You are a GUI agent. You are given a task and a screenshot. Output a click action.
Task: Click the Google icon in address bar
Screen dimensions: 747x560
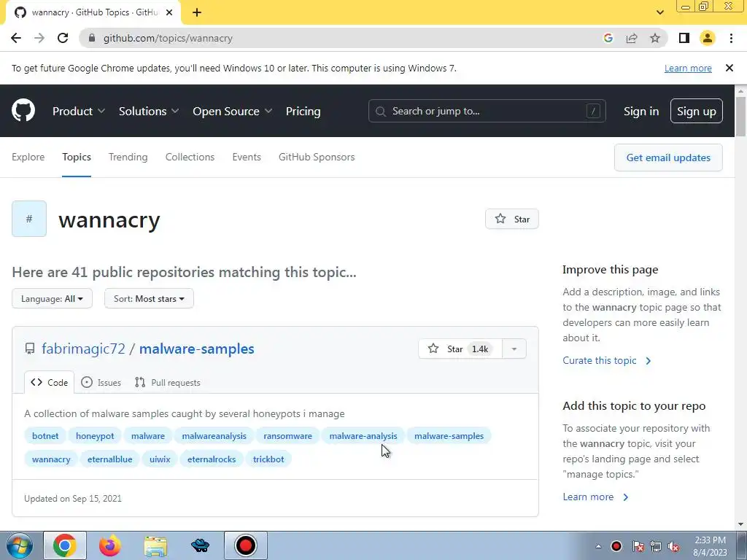click(608, 38)
